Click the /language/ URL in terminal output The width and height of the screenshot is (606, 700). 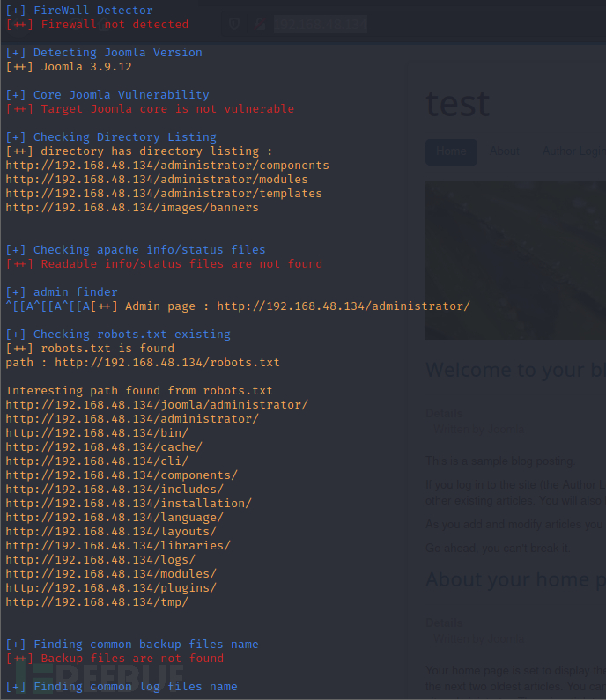tap(115, 518)
